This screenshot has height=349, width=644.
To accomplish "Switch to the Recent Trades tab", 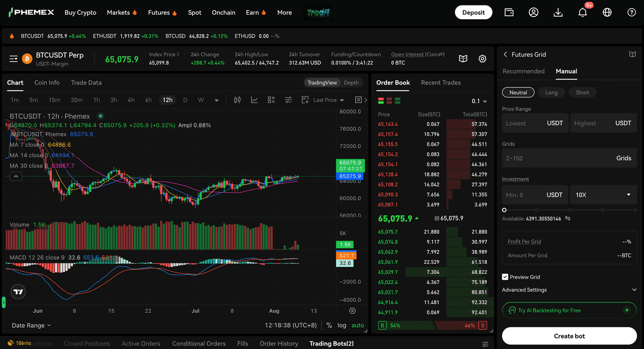I will tap(441, 83).
